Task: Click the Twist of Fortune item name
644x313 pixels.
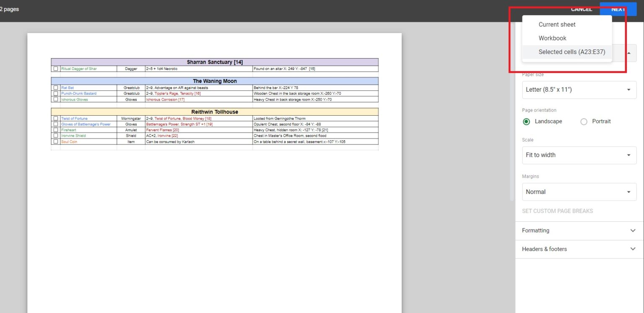Action: click(75, 119)
